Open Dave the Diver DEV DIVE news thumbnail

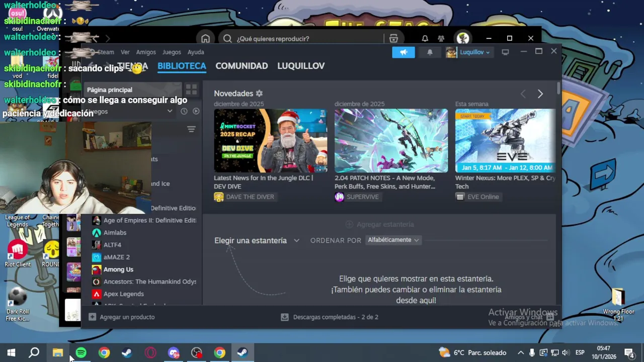point(270,141)
